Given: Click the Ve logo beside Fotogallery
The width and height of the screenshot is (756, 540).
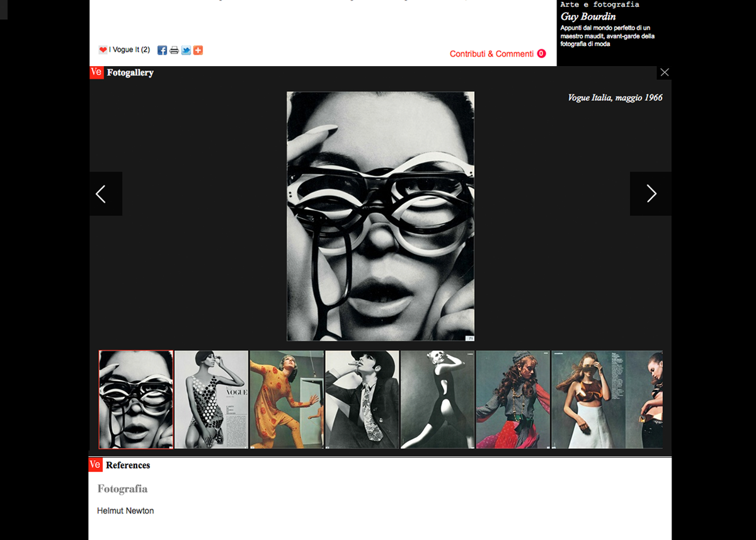Looking at the screenshot, I should [x=96, y=72].
